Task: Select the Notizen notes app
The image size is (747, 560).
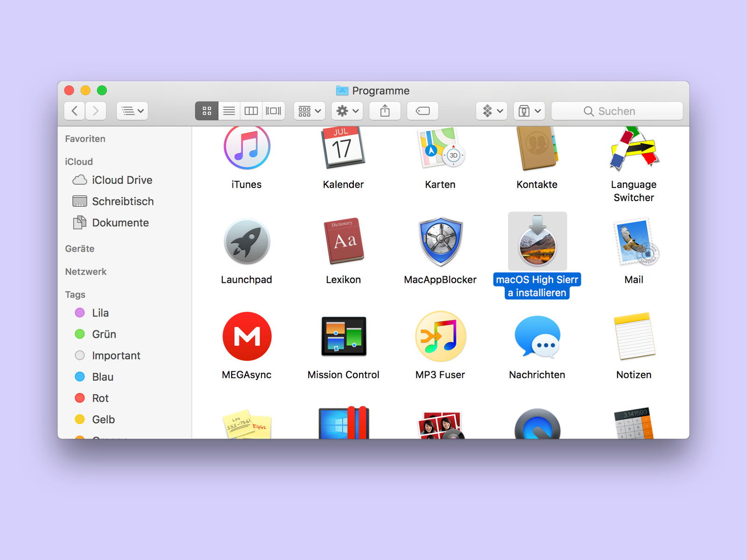Action: pyautogui.click(x=634, y=336)
